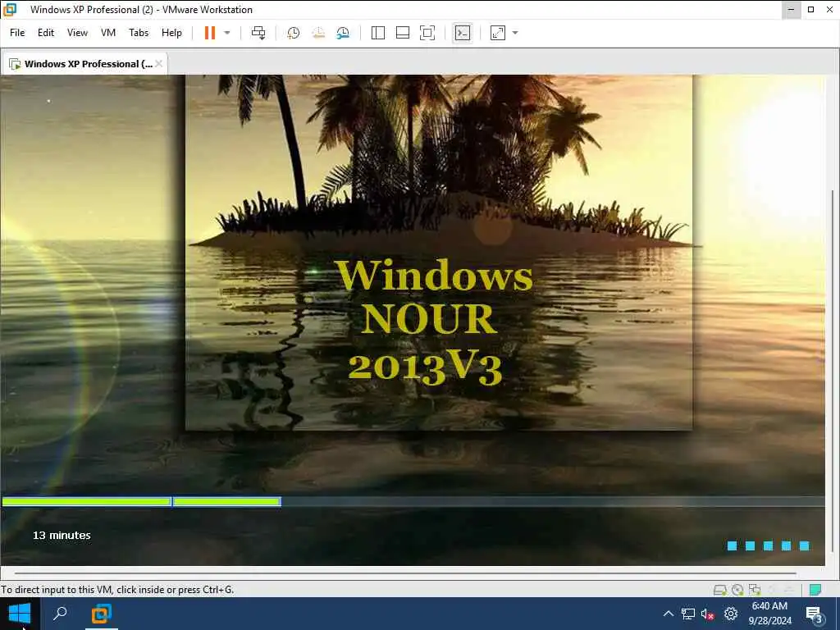Toggle the thumbnail bar view

(402, 33)
